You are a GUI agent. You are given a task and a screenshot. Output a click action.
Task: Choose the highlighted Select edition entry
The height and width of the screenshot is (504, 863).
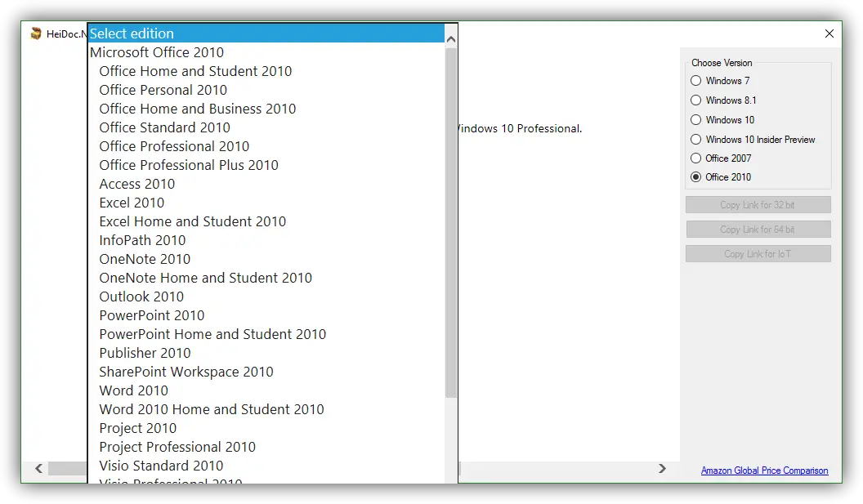pos(266,33)
